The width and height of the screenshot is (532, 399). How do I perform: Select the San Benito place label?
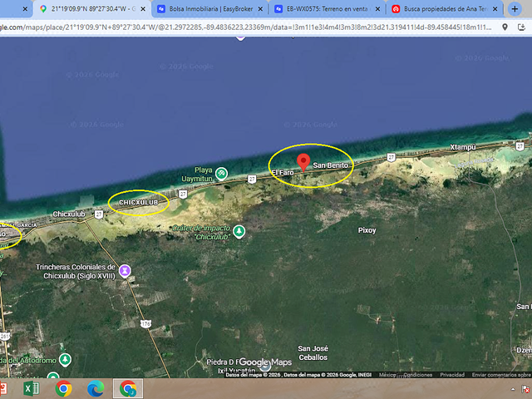pyautogui.click(x=330, y=165)
